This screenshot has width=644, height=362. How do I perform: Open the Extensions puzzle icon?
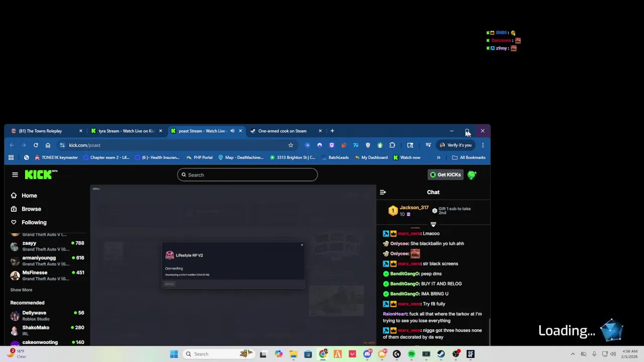392,145
